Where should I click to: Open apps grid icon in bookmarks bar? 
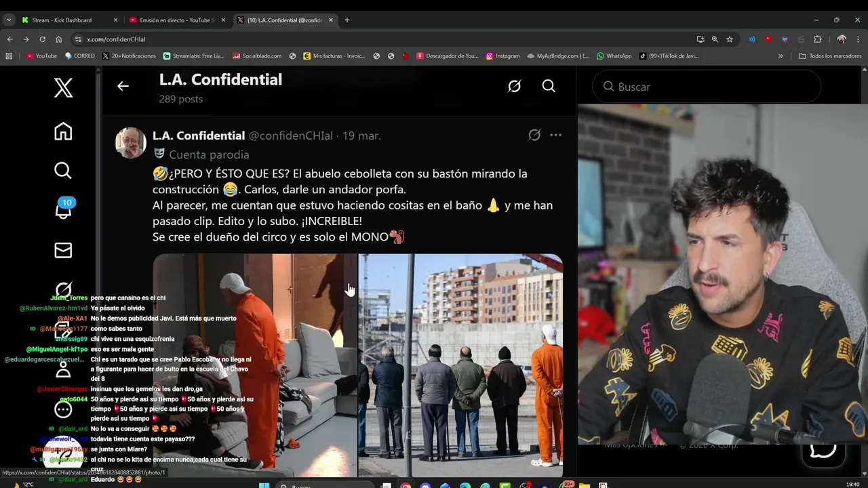tap(9, 56)
